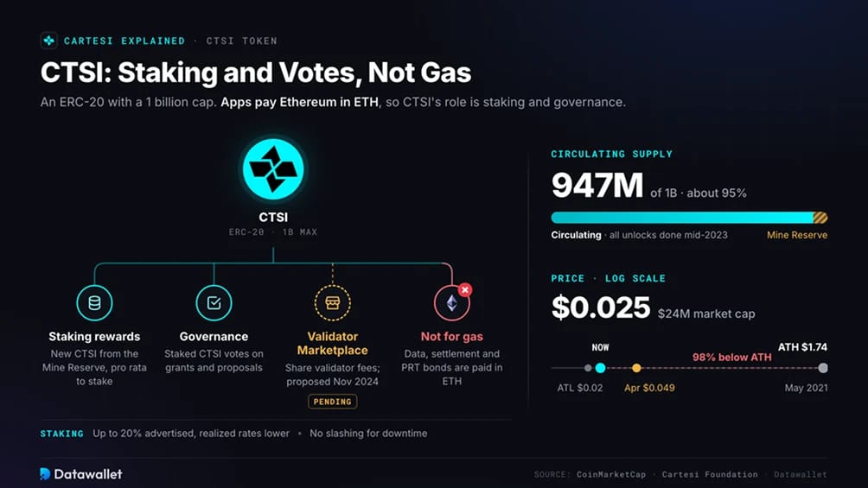Select the teal NOW price marker
Image resolution: width=868 pixels, height=488 pixels.
[600, 368]
